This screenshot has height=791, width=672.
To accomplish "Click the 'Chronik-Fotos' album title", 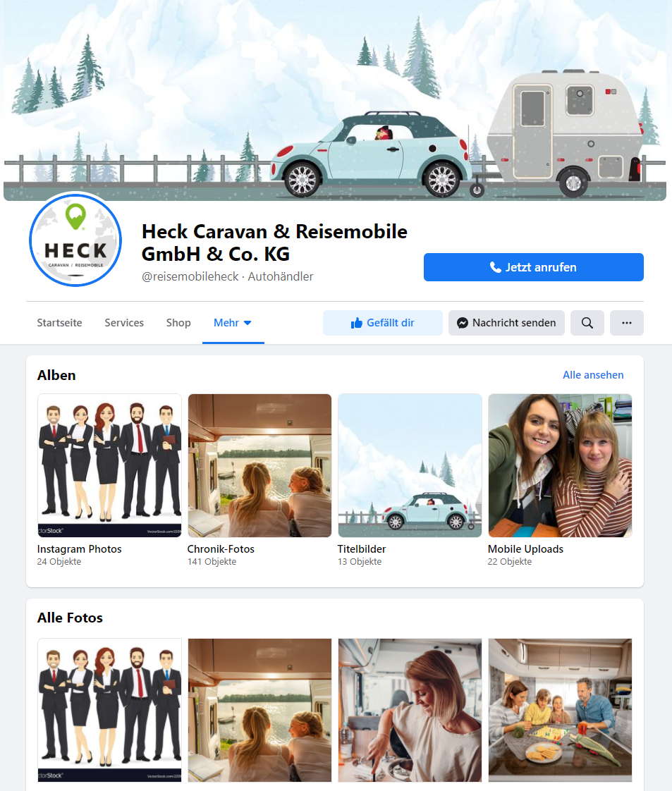I will (x=221, y=549).
